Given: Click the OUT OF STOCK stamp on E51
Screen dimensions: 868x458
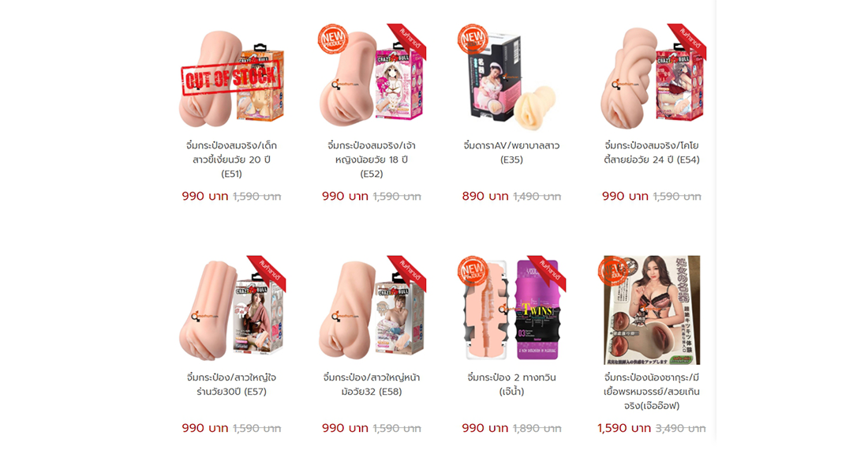Looking at the screenshot, I should (231, 77).
